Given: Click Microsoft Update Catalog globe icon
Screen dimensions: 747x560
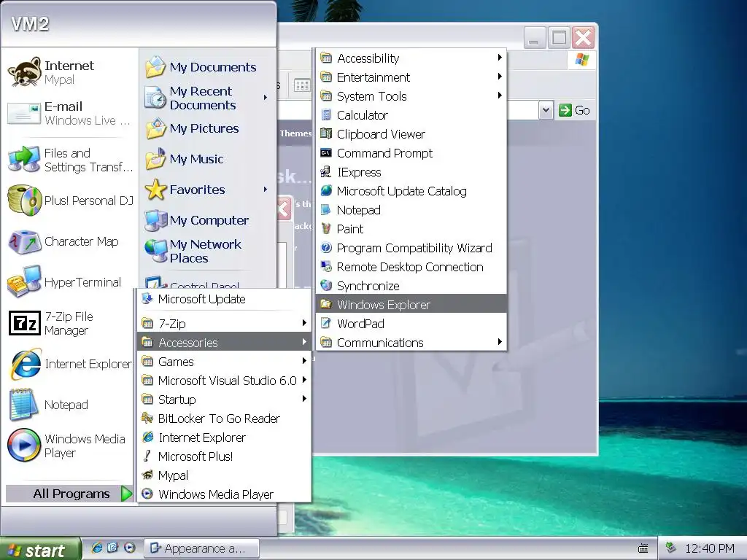Looking at the screenshot, I should [x=326, y=191].
